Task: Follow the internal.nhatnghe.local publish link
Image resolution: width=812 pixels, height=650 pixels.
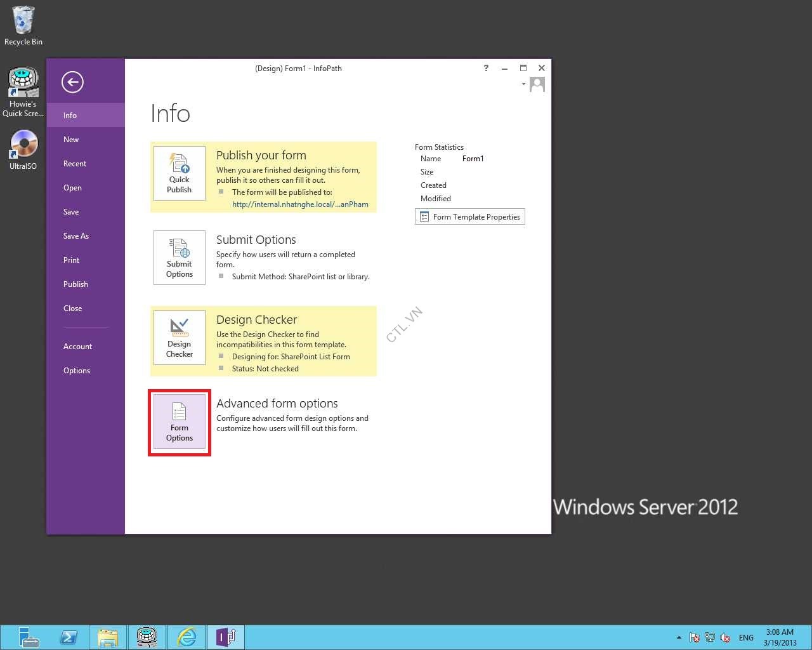Action: pyautogui.click(x=300, y=204)
